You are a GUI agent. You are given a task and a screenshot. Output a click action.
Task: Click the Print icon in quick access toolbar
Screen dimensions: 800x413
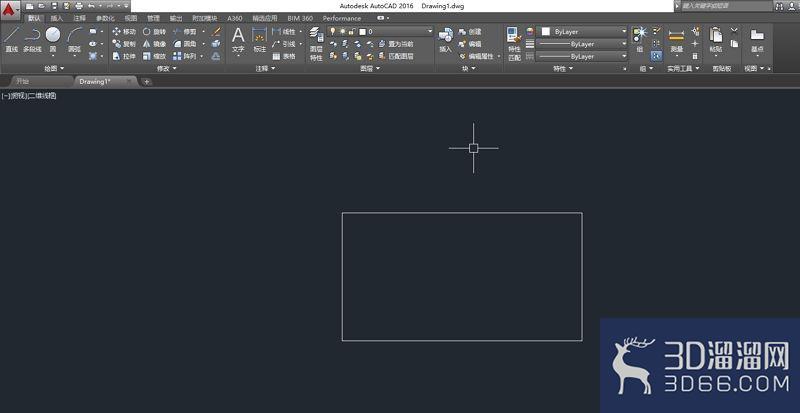pos(79,6)
